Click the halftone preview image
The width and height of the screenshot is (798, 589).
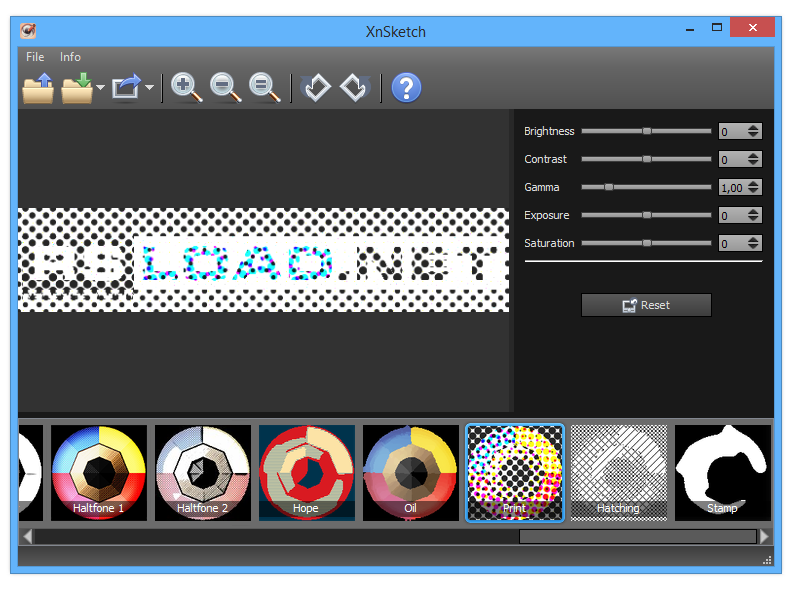(264, 260)
